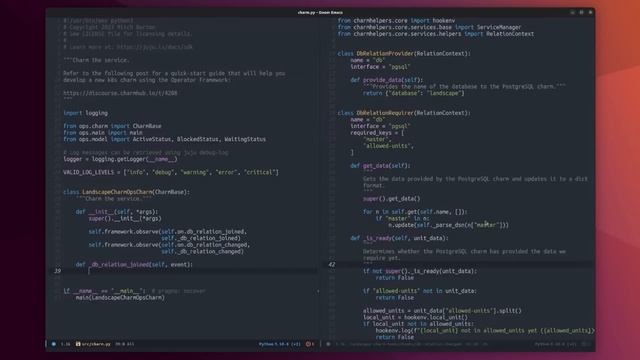Click 'def get_data(self):' line
640x360 pixels.
point(380,166)
